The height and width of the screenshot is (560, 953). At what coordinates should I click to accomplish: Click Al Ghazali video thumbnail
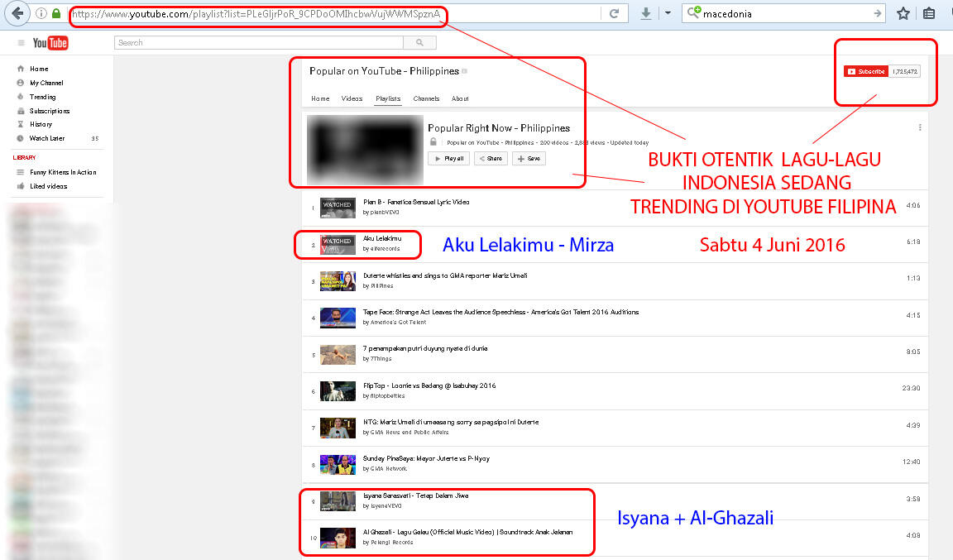pos(338,538)
